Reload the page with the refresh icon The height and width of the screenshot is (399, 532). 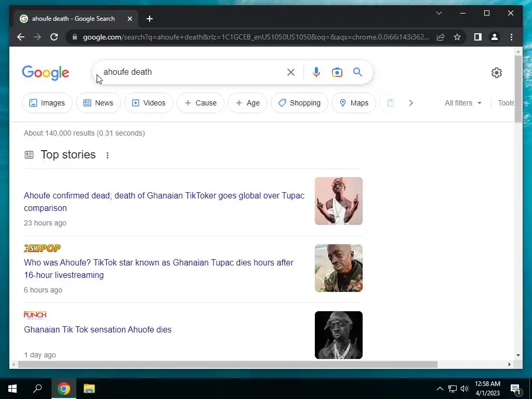point(54,37)
